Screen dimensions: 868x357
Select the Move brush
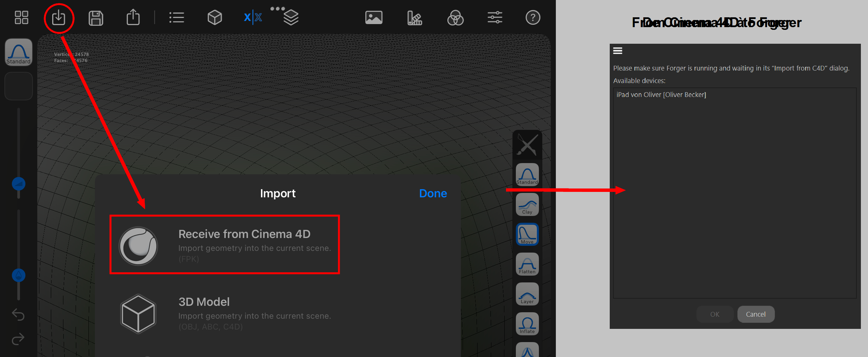point(527,234)
